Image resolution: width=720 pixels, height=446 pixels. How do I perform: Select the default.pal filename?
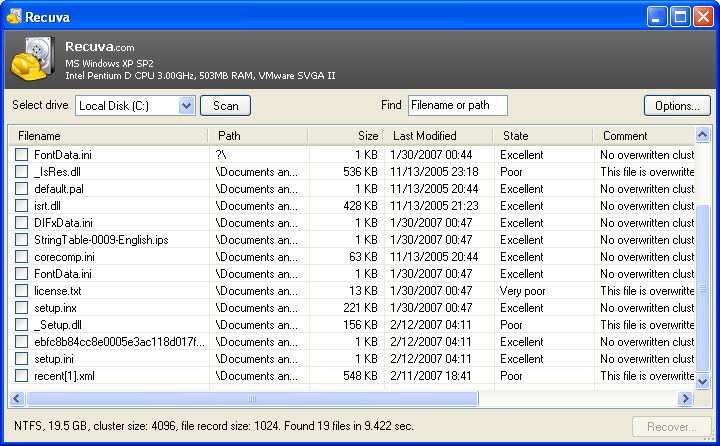[59, 189]
